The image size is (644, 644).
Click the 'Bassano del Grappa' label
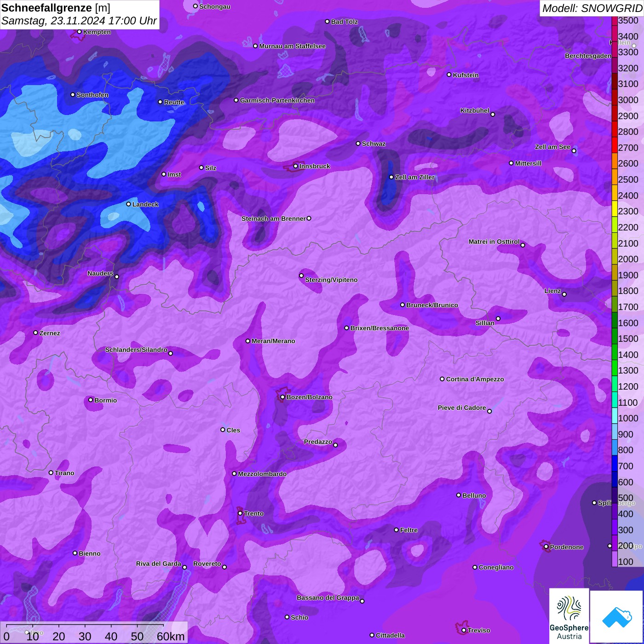pos(328,598)
